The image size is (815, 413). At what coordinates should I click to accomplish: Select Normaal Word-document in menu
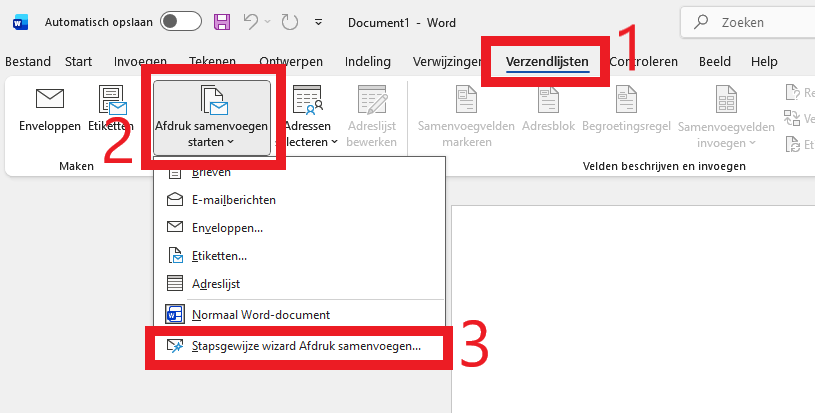tap(260, 314)
